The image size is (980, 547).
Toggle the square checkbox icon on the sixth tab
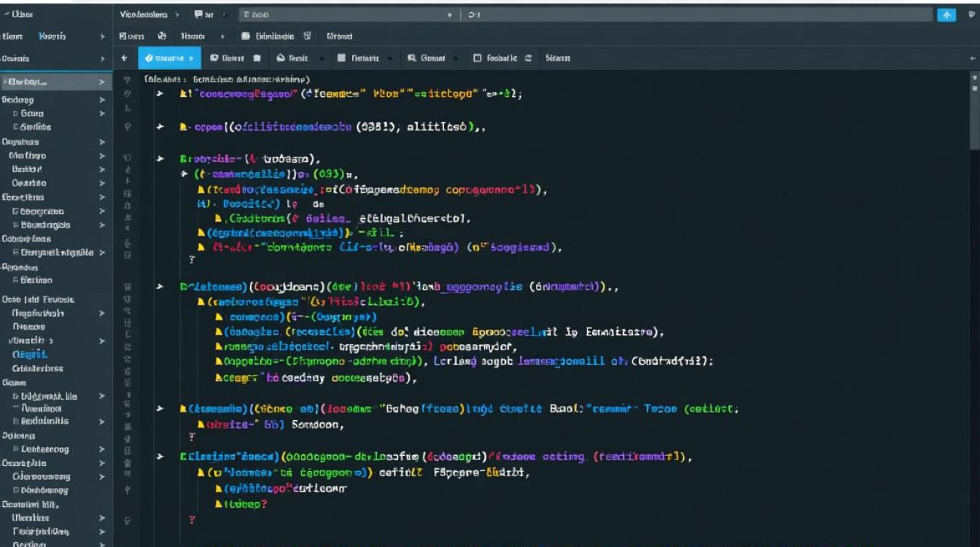tap(478, 58)
